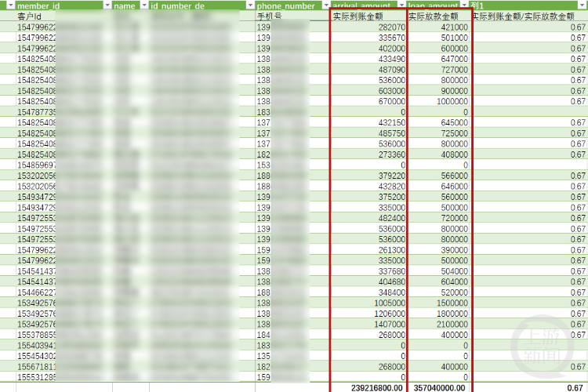Select cell with value 404680

point(368,281)
